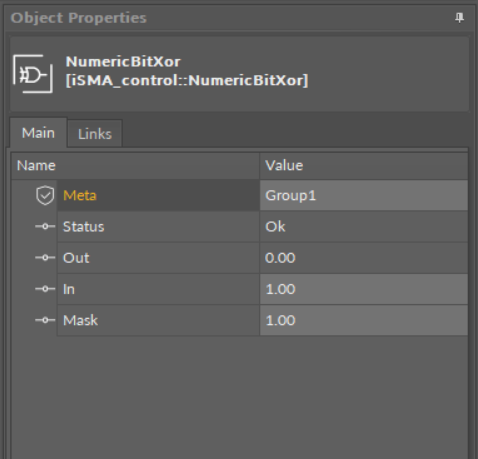Edit the Meta value field Group1
This screenshot has height=459, width=478.
click(x=364, y=195)
